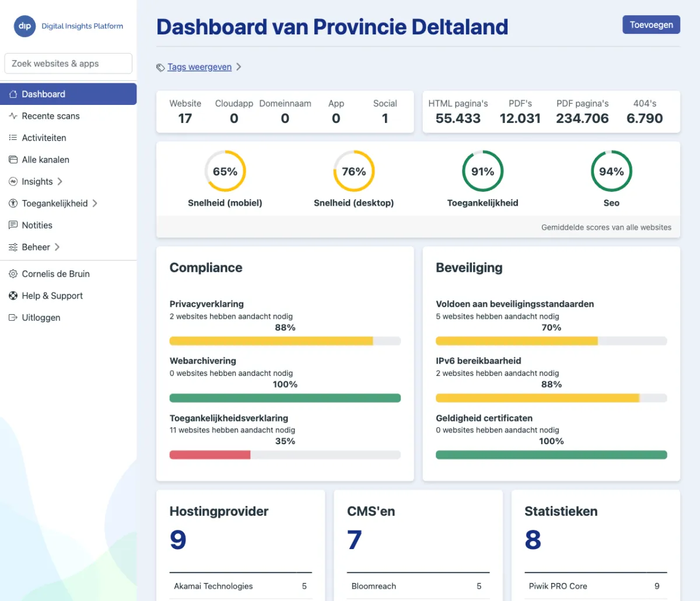The width and height of the screenshot is (700, 601).
Task: Click the Privacyverklaring 88% progress bar
Action: pos(285,341)
